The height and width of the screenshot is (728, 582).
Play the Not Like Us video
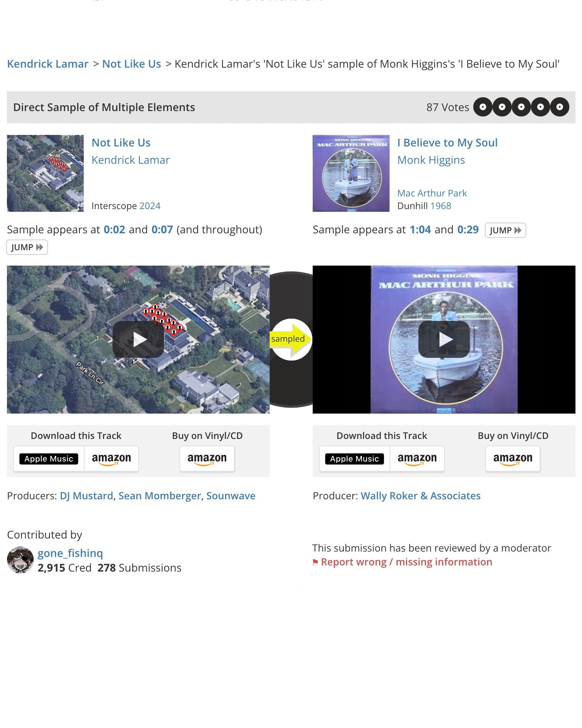pos(138,339)
